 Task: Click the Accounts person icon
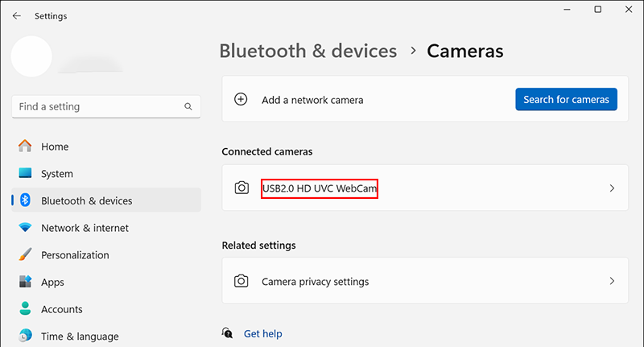pos(25,309)
